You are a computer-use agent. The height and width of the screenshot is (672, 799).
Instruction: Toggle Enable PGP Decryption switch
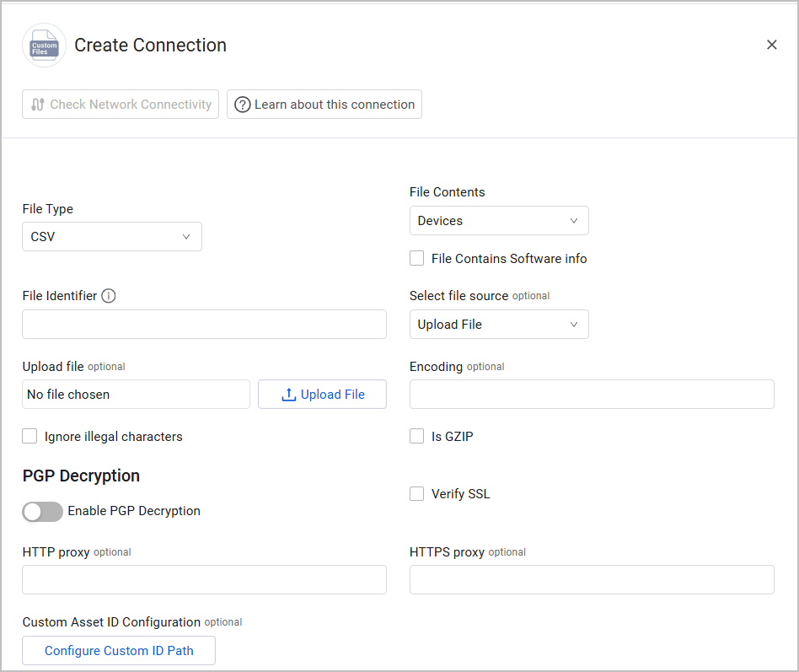click(x=42, y=511)
